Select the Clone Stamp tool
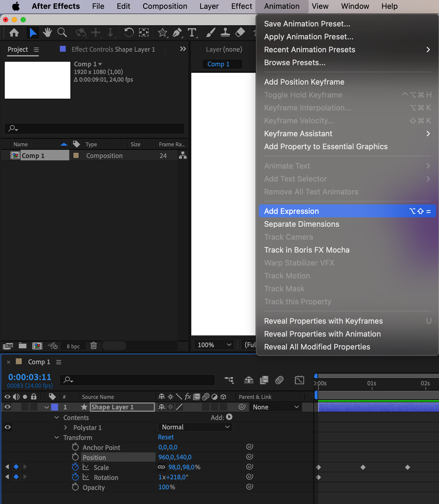Viewport: 439px width, 504px height. [x=225, y=32]
